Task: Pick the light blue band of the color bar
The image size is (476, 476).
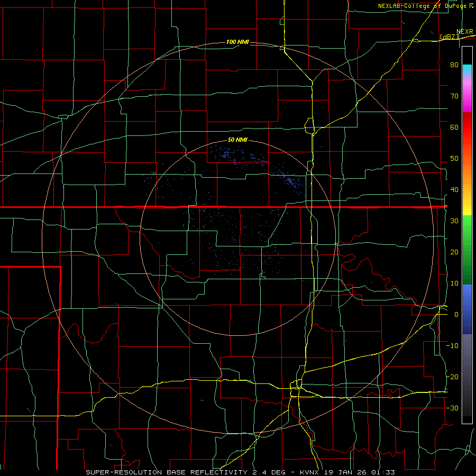Action: 467,293
